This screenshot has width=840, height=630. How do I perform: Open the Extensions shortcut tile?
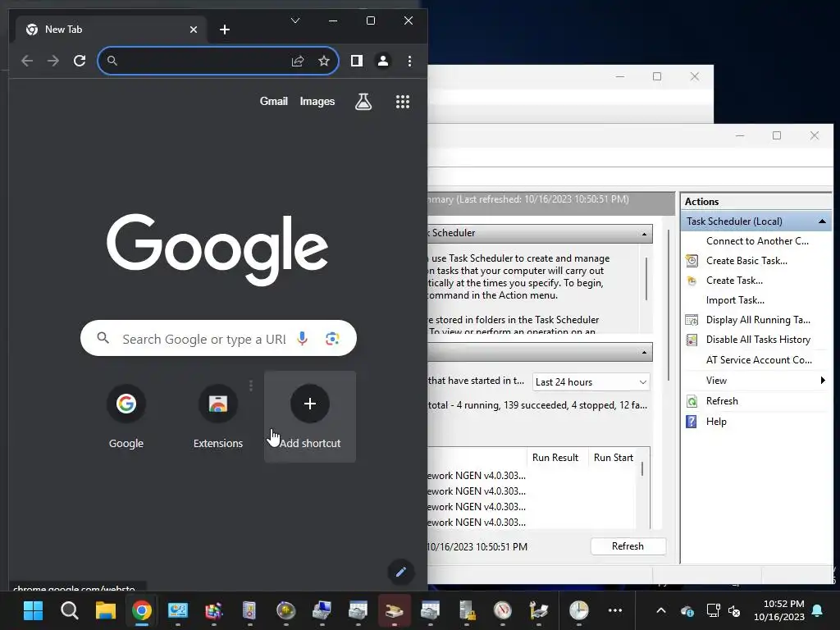point(218,417)
